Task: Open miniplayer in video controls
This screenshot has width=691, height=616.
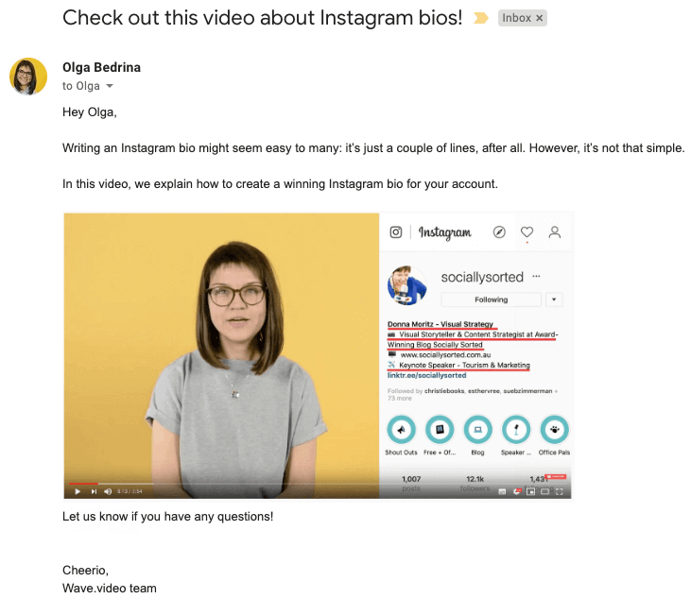Action: (530, 491)
